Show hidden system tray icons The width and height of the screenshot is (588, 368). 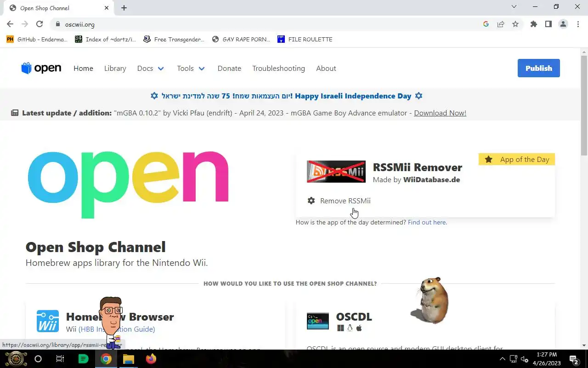point(502,359)
